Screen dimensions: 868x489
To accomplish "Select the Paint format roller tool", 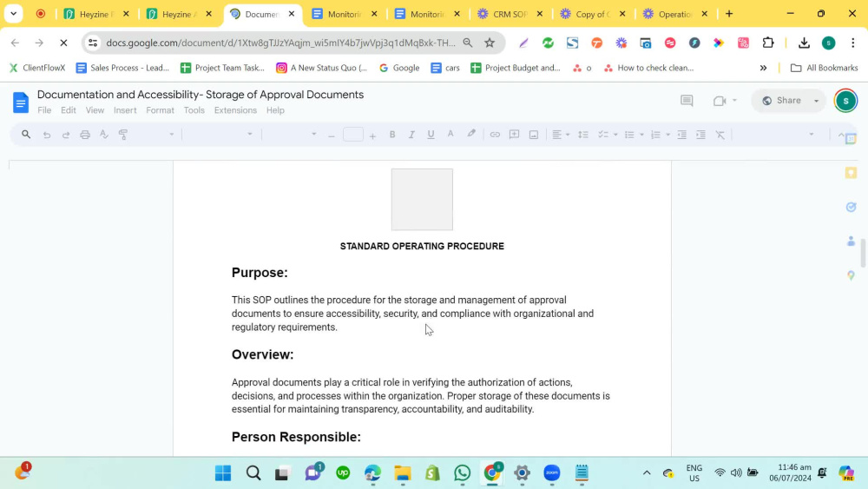I will (123, 135).
